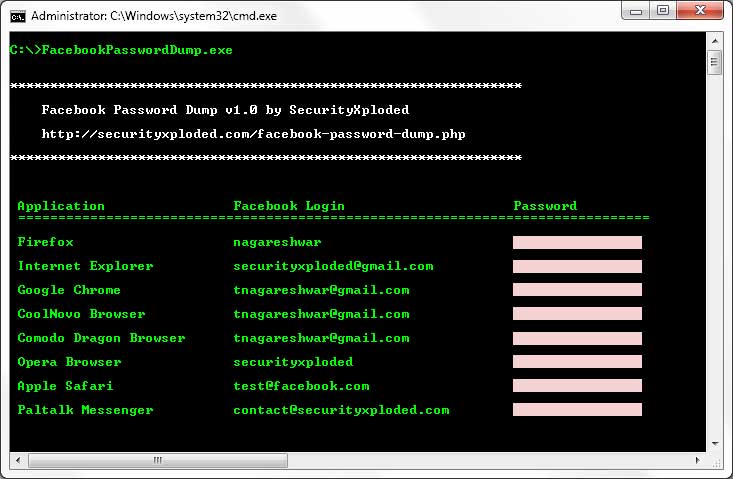This screenshot has height=479, width=733.
Task: Click the Comodo Dragon Browser row name
Action: tap(101, 338)
